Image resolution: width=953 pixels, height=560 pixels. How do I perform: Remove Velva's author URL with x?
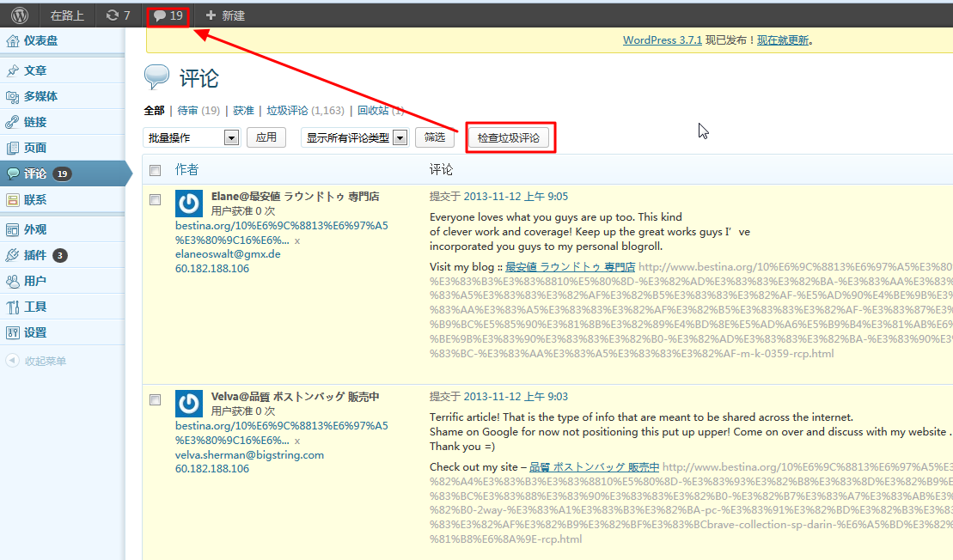coord(297,441)
